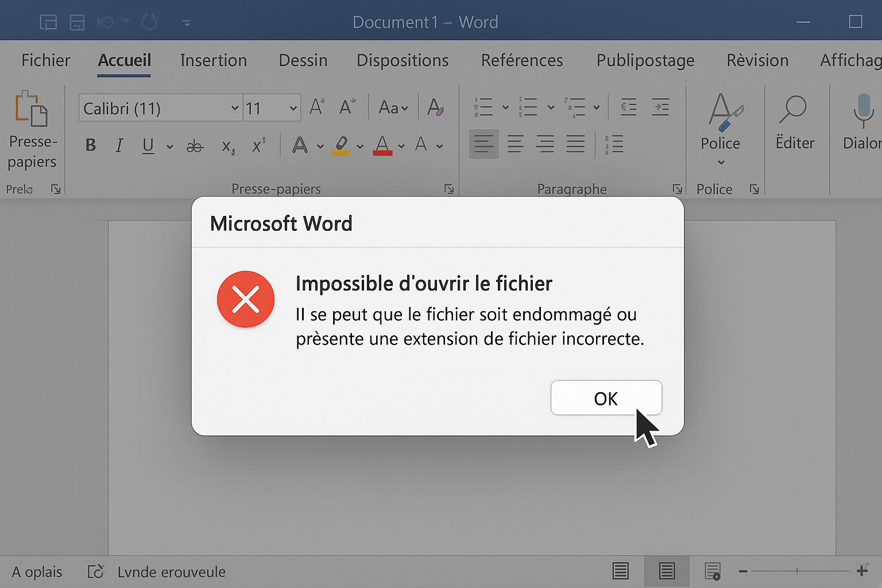Expand the multilevel list dropdown arrow

point(597,107)
